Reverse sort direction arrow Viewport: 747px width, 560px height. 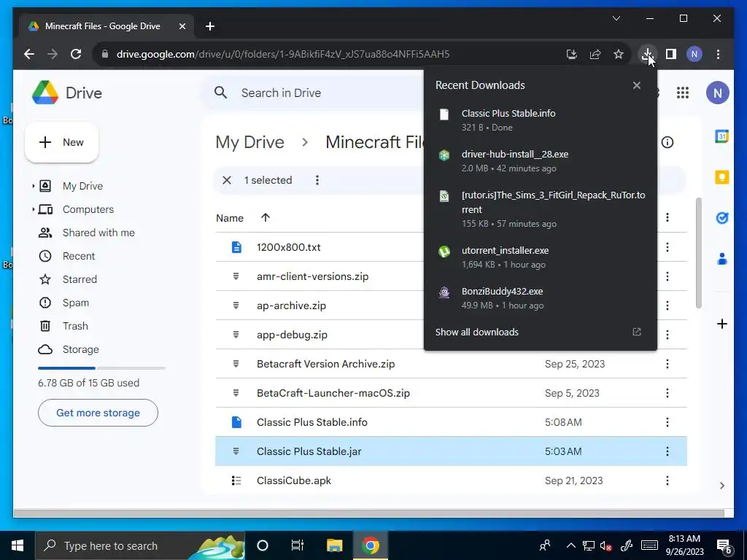tap(266, 217)
